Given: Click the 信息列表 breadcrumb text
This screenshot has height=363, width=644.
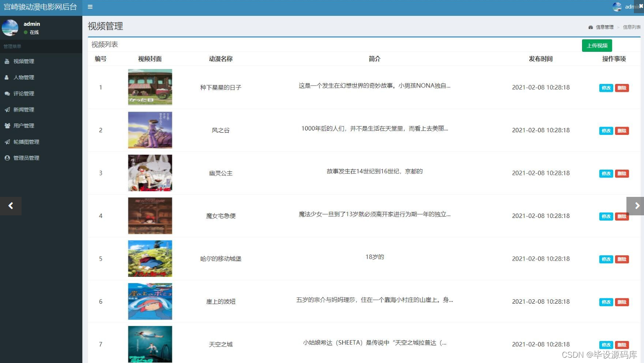Looking at the screenshot, I should 632,27.
